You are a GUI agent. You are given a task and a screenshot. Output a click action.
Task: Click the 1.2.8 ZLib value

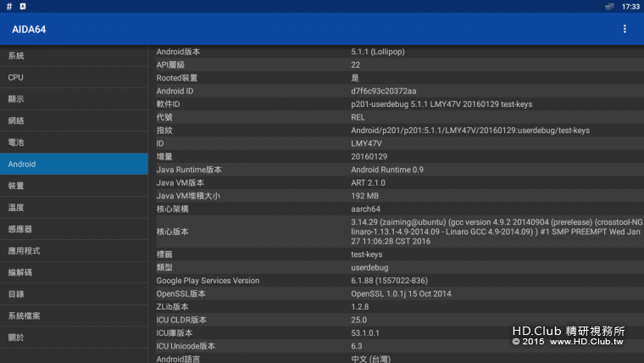(360, 307)
